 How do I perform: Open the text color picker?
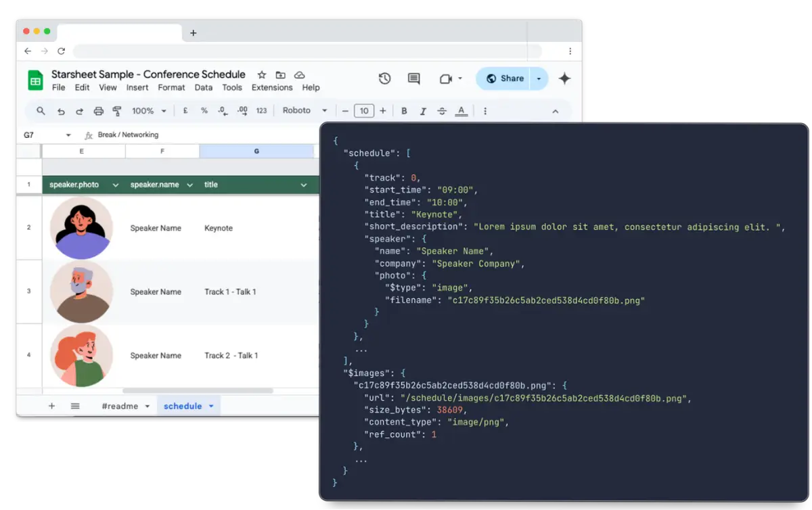[461, 111]
